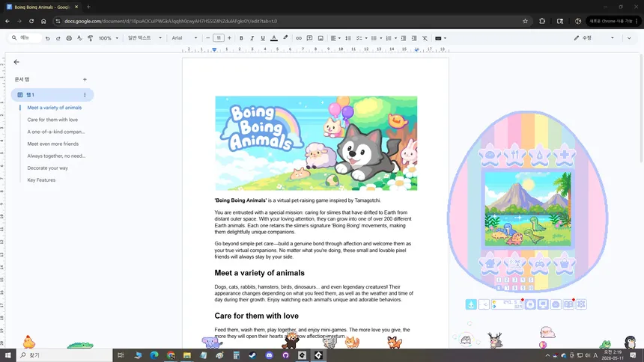Decrease indent of the paragraph

404,38
